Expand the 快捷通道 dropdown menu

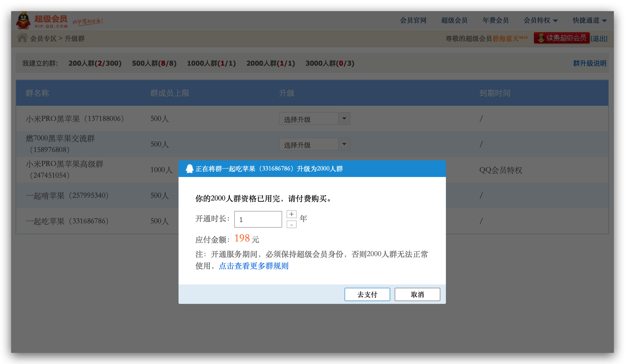pos(590,20)
